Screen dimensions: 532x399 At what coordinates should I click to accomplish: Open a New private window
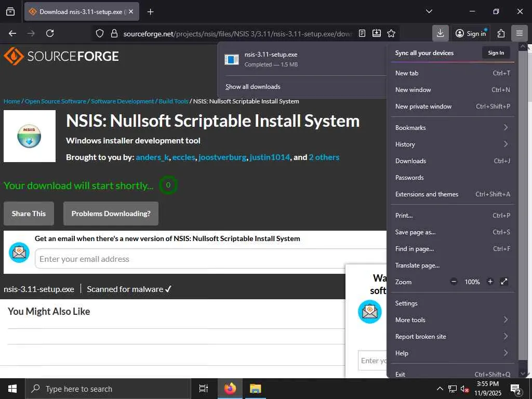pos(453,106)
